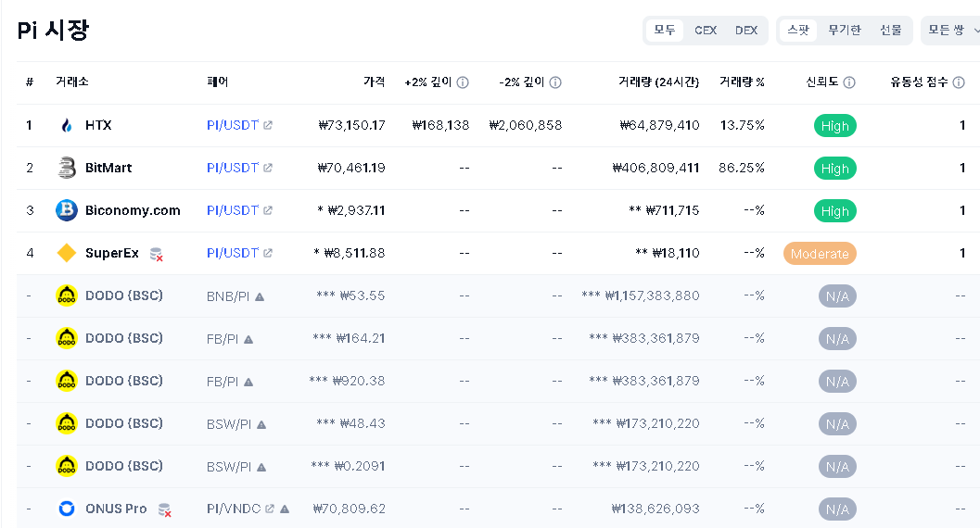Image resolution: width=980 pixels, height=528 pixels.
Task: Sort by the 페어 column header
Action: point(218,82)
